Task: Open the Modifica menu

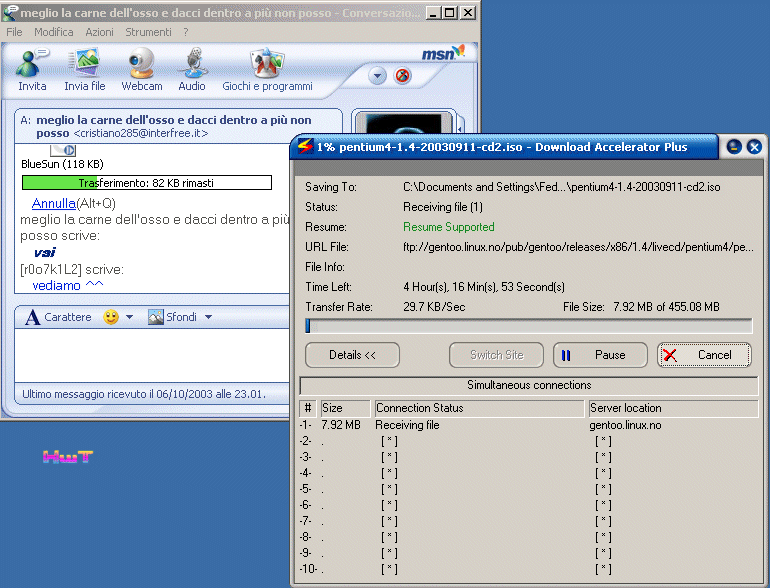Action: pos(54,32)
